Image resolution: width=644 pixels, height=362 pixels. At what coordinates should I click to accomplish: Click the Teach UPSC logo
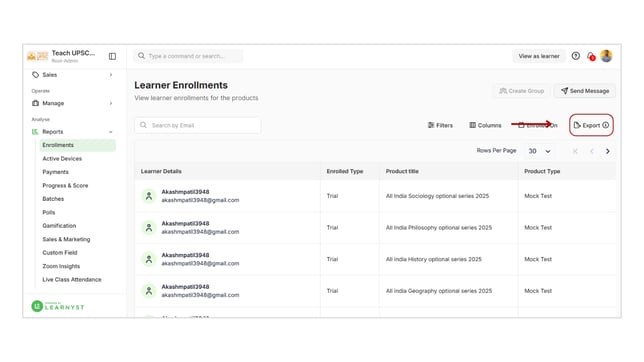coord(37,56)
